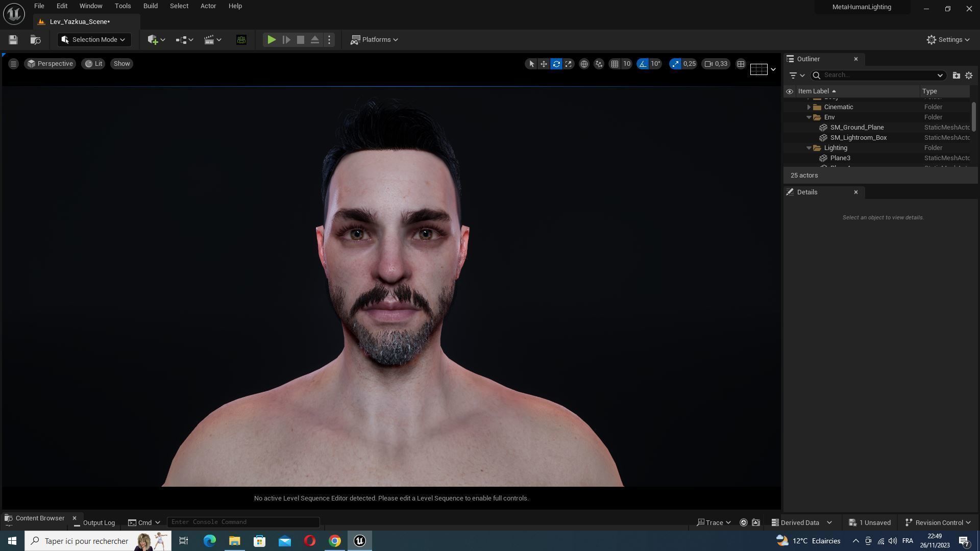This screenshot has width=980, height=551.
Task: Click the viewport layout grid icon
Action: click(741, 64)
